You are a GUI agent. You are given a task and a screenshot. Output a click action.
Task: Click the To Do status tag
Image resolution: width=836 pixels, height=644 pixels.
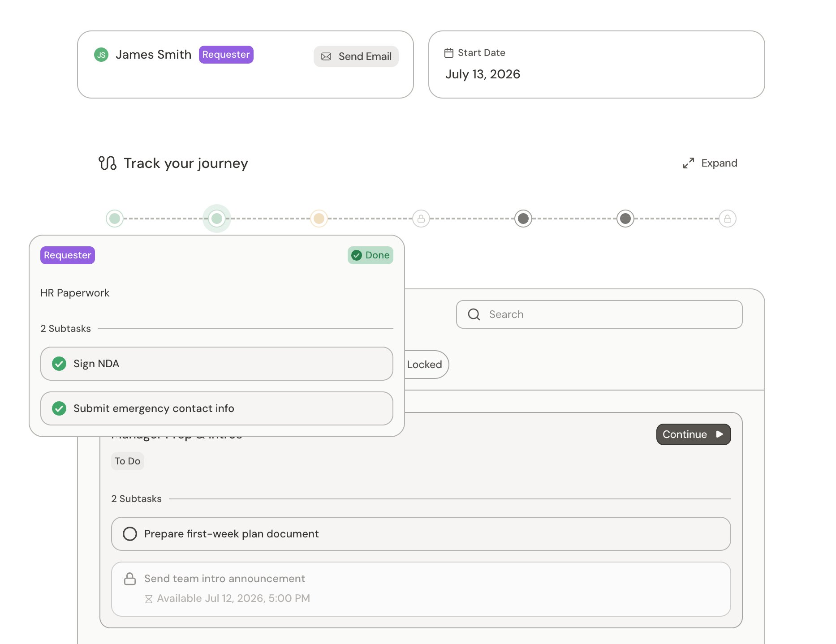tap(128, 461)
